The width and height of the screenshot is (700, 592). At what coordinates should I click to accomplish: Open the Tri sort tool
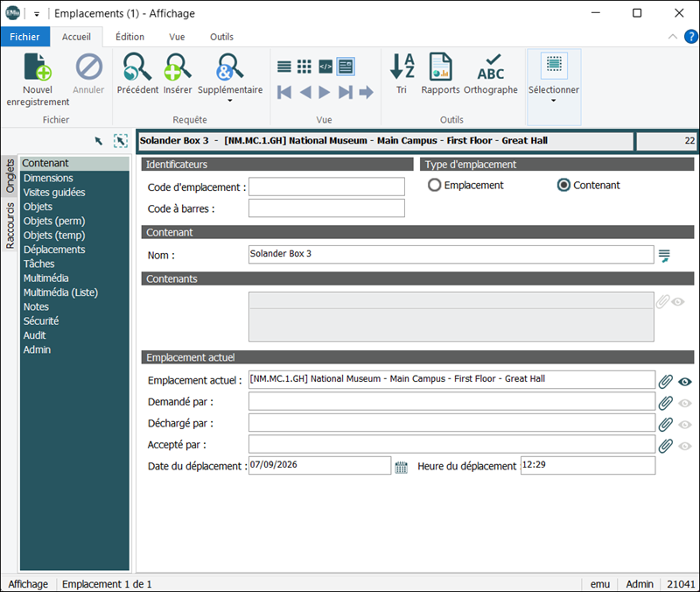pos(402,74)
